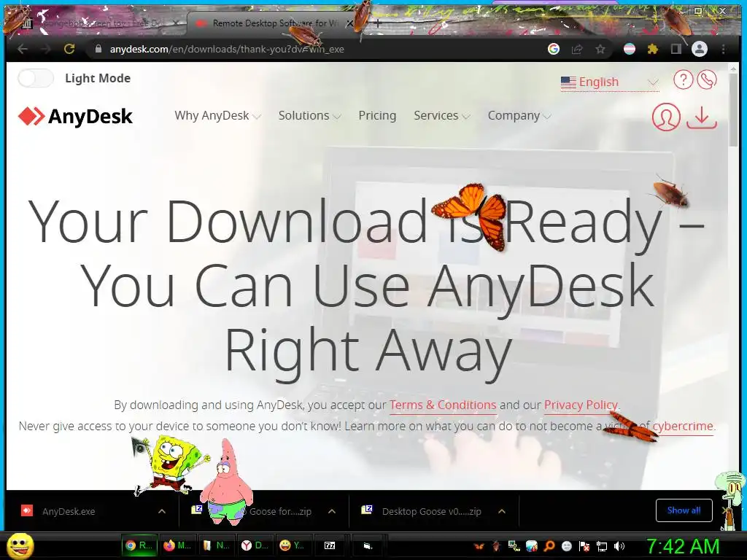747x560 pixels.
Task: Open the smiley Start button
Action: (x=20, y=545)
